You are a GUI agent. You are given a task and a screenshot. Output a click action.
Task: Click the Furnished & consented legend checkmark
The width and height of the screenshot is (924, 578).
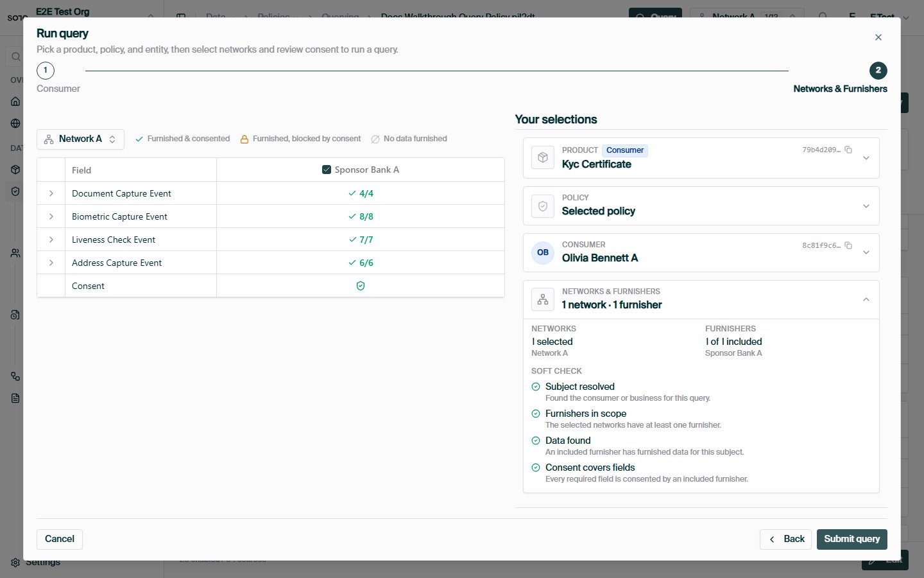pos(139,139)
